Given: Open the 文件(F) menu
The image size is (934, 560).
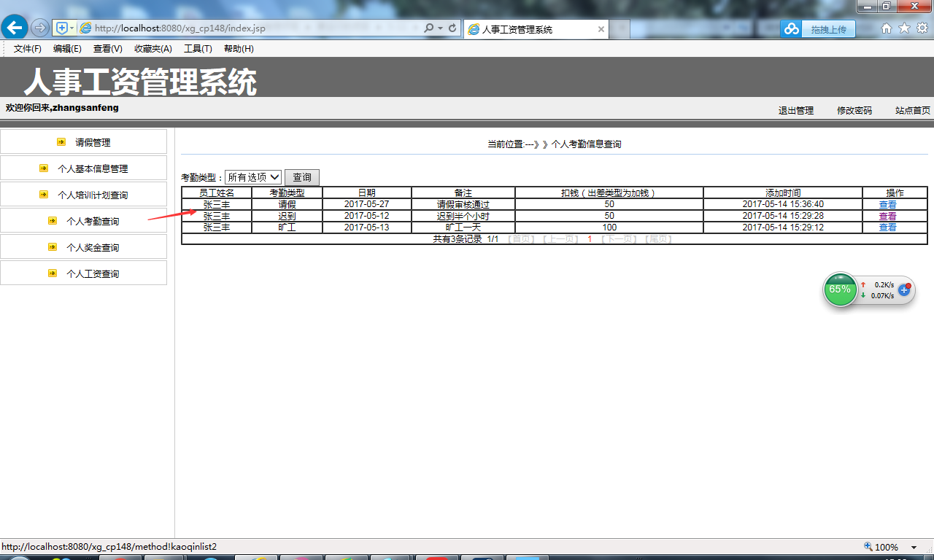Looking at the screenshot, I should point(28,49).
